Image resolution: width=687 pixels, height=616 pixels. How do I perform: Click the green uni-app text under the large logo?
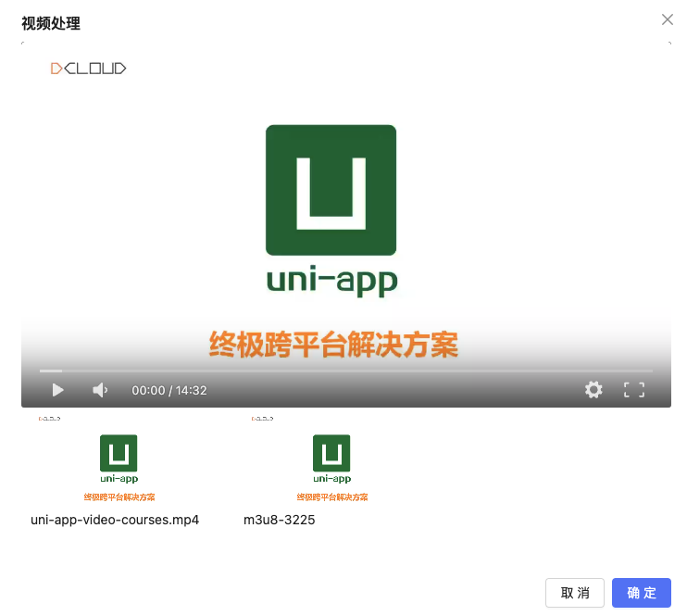[331, 281]
